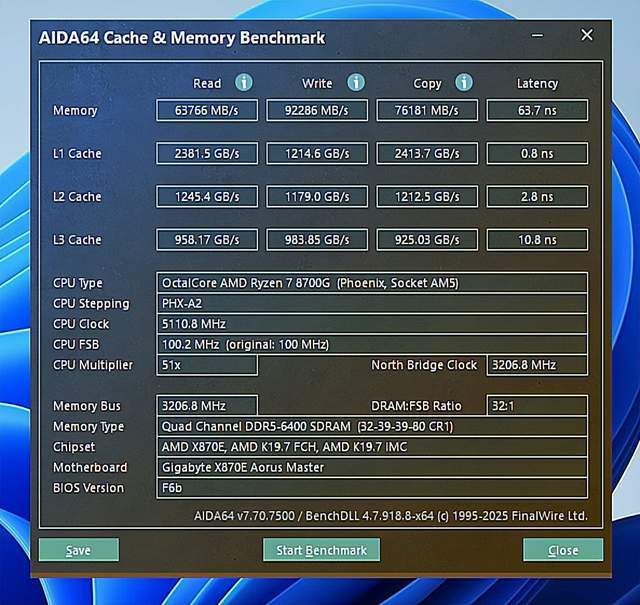Click the Read column info icon
Screen dimensions: 640x605
[244, 83]
